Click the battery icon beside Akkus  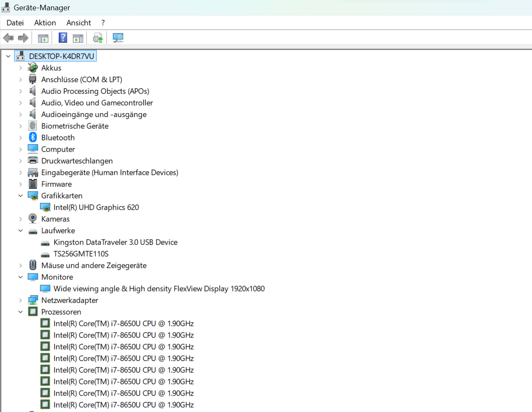[33, 68]
